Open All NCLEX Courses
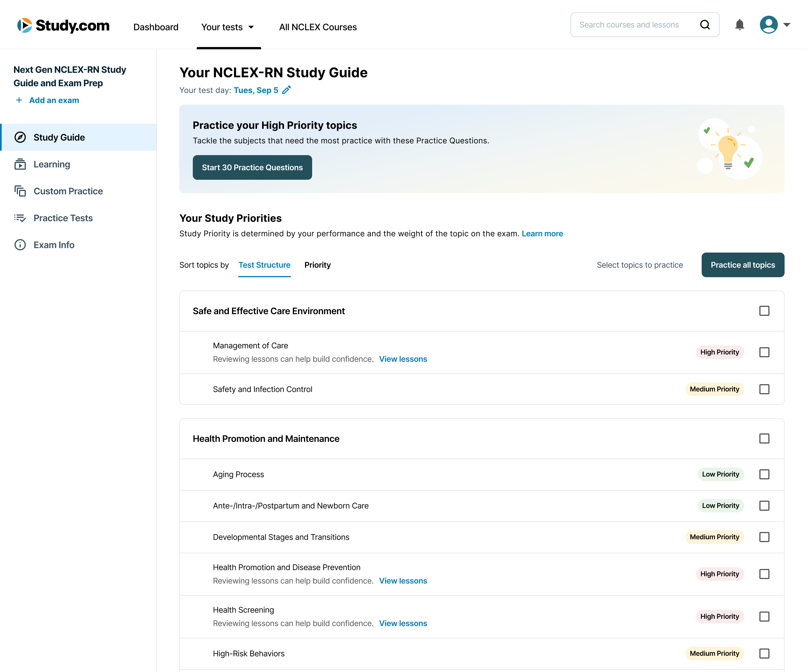 [318, 27]
